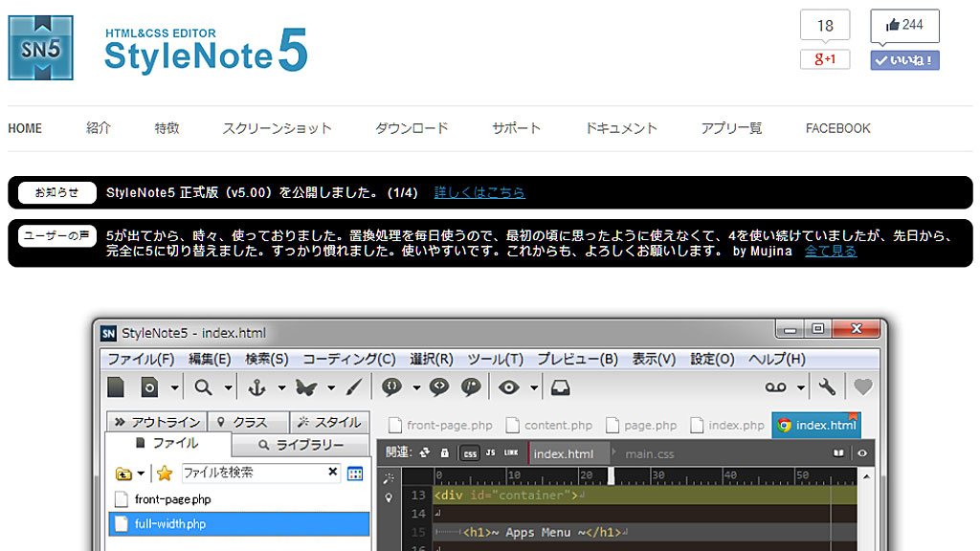Open the ドキュメント navigation link
This screenshot has height=551, width=980.
pos(621,128)
